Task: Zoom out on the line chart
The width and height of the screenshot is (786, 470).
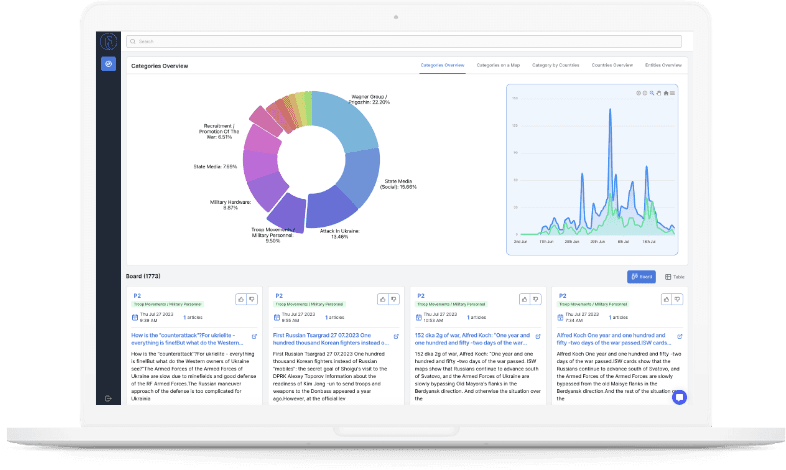Action: click(x=645, y=93)
